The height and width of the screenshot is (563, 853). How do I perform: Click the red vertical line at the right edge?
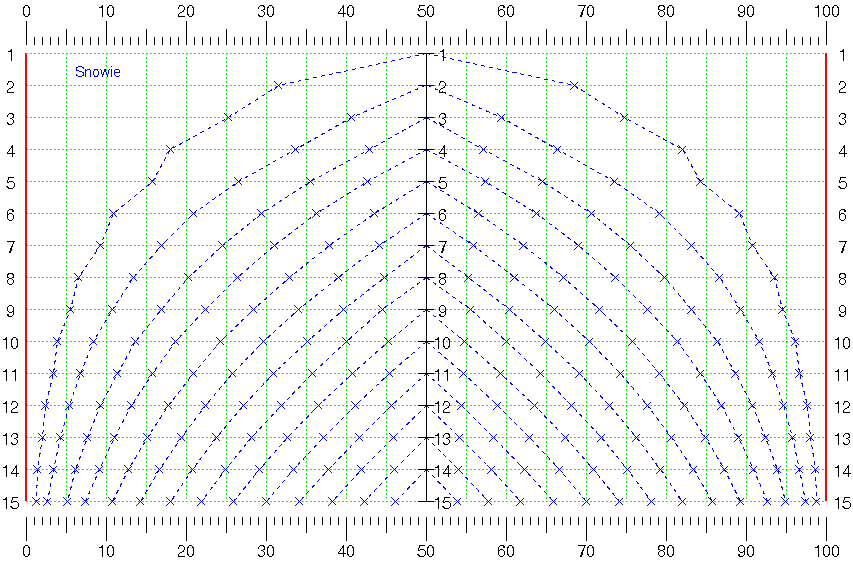[826, 277]
